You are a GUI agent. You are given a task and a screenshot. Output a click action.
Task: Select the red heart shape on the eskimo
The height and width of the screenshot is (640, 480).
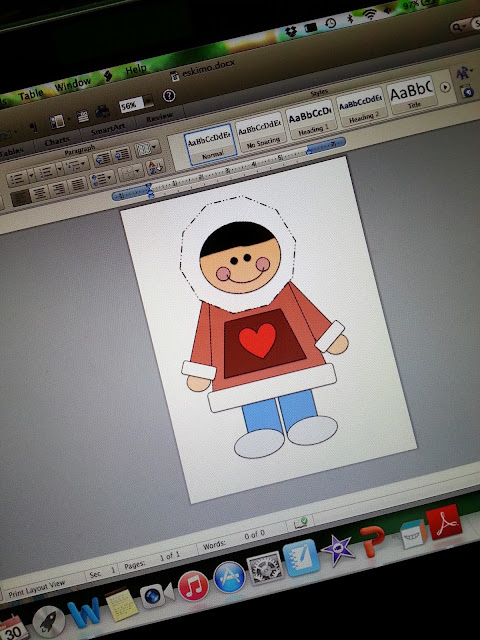click(258, 340)
